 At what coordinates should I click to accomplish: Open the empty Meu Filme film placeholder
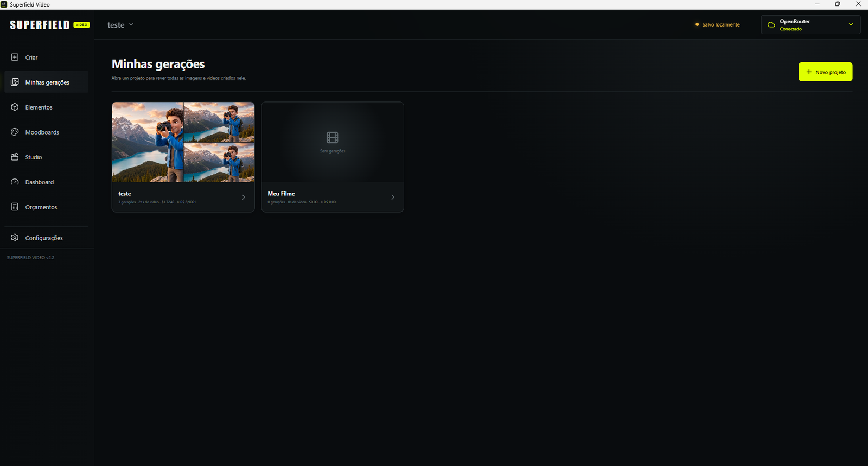coord(333,142)
